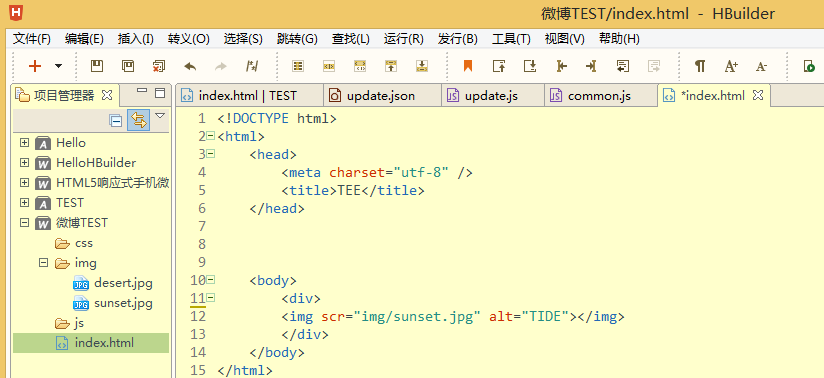Open the 选择(S) menu
The image size is (824, 378).
click(243, 38)
